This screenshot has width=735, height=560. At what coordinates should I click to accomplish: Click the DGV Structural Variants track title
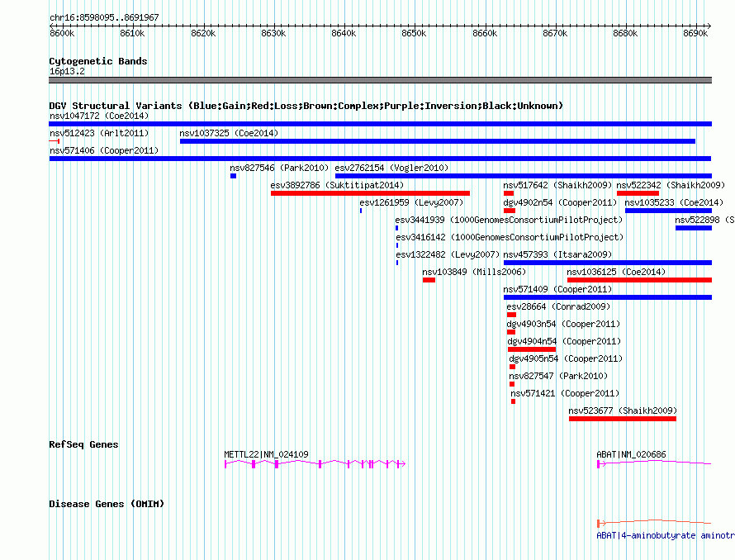point(306,106)
